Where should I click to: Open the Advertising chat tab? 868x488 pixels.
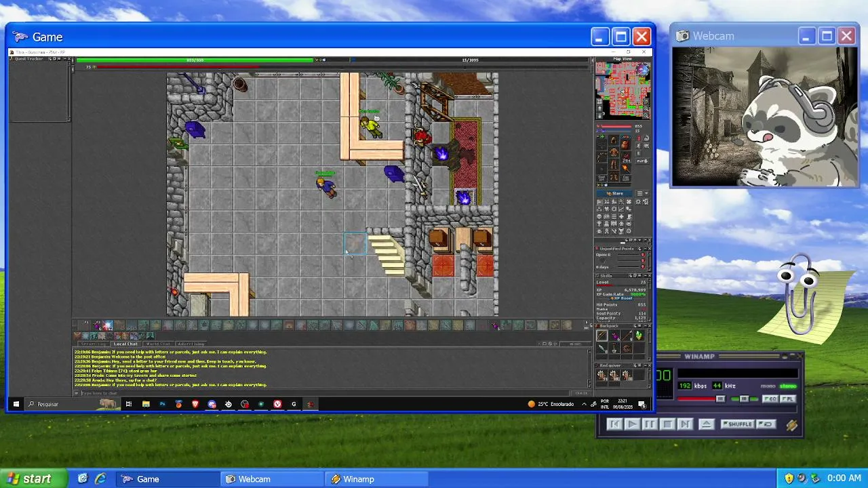pos(191,344)
